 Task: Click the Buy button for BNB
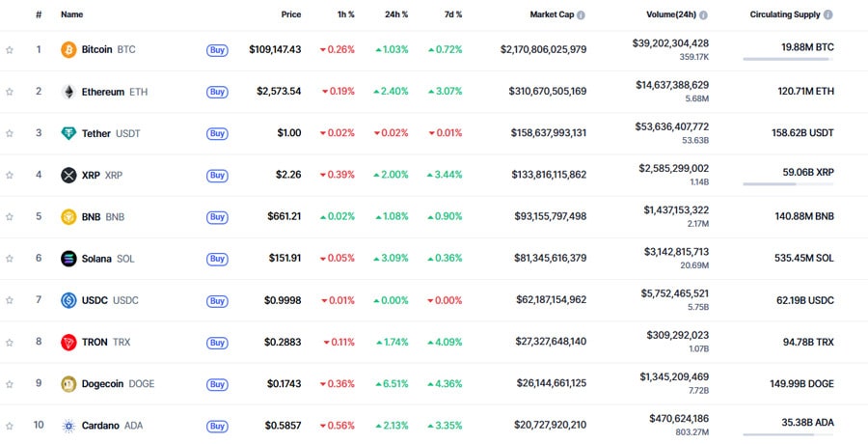(217, 217)
